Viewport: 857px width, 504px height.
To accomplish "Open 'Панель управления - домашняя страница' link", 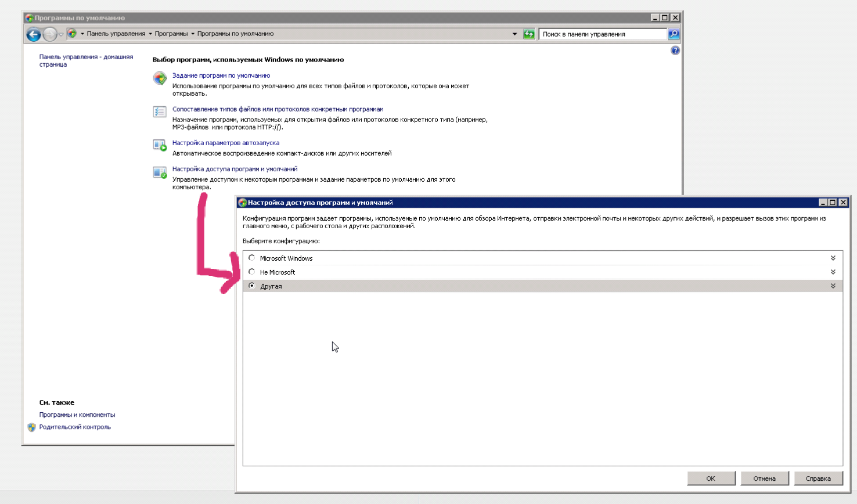I will click(86, 61).
